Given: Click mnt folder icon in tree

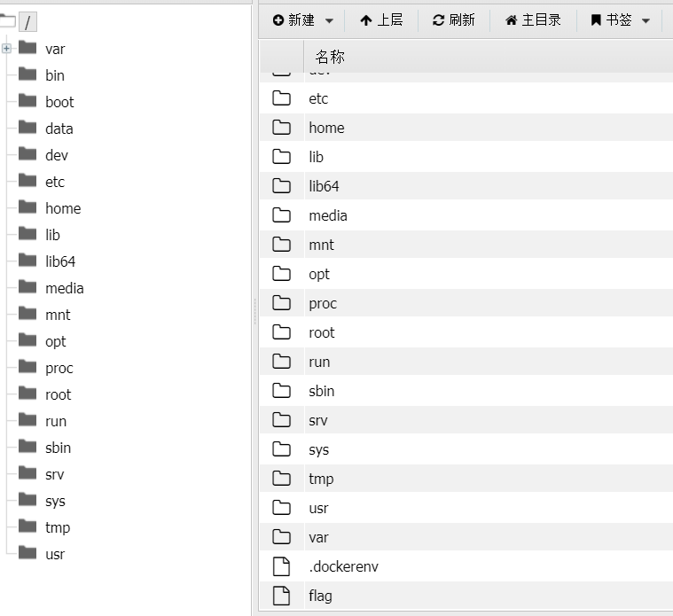Looking at the screenshot, I should (x=27, y=314).
